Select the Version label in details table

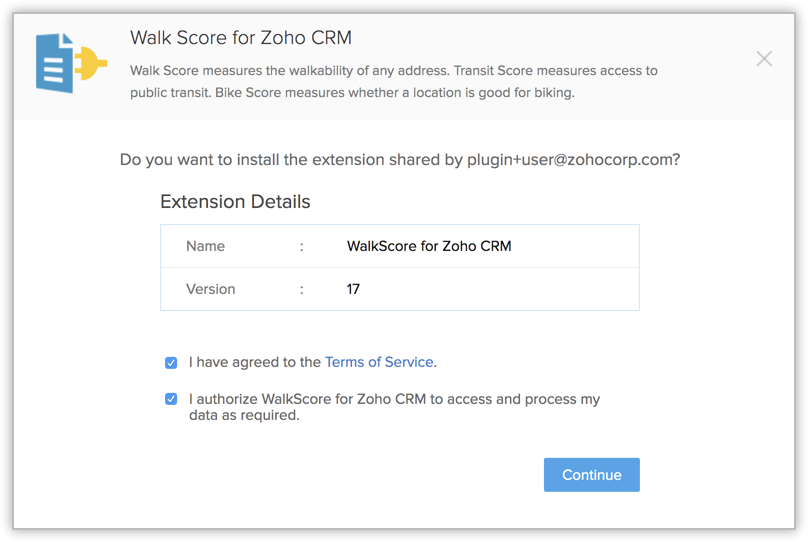[211, 289]
